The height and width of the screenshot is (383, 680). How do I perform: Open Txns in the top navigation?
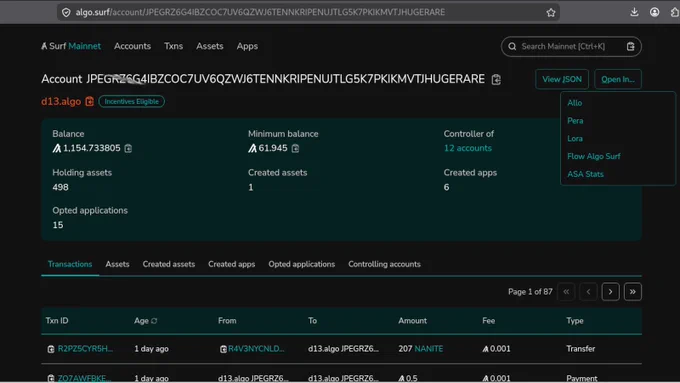tap(173, 46)
